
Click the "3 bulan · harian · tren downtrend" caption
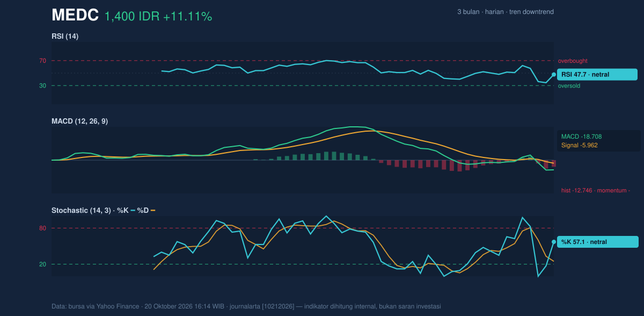(506, 12)
